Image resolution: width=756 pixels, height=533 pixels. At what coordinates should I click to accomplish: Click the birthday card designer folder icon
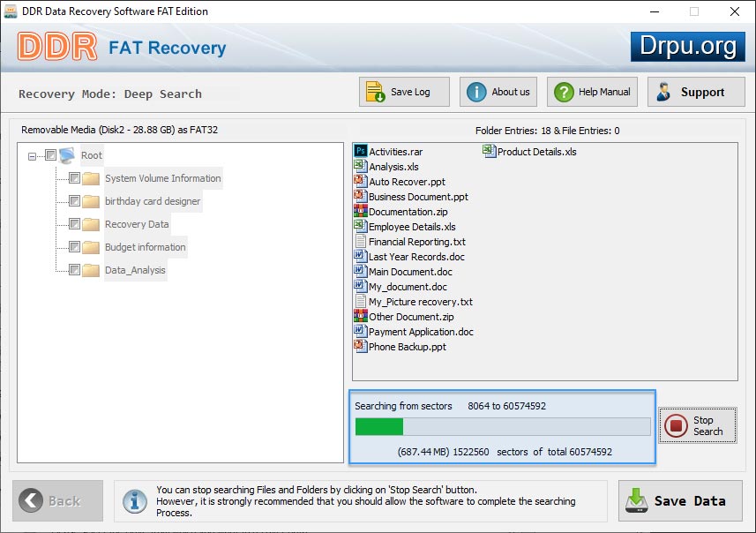point(91,201)
